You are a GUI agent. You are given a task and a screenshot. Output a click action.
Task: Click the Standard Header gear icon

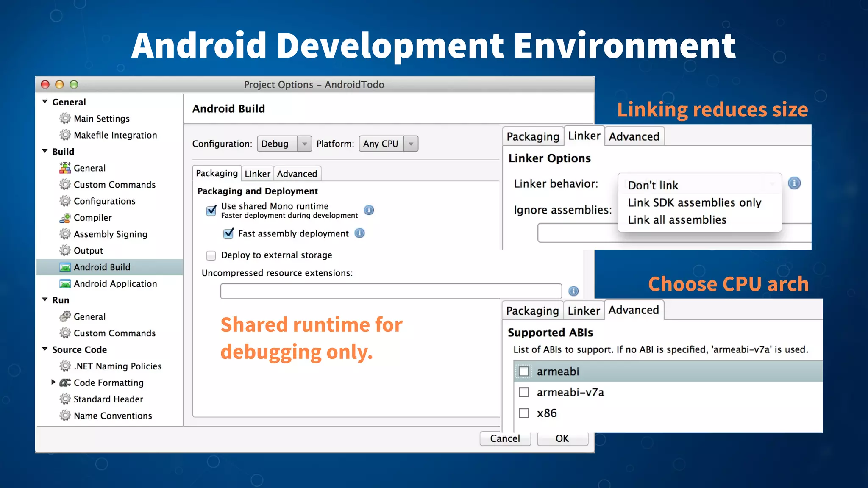point(65,399)
